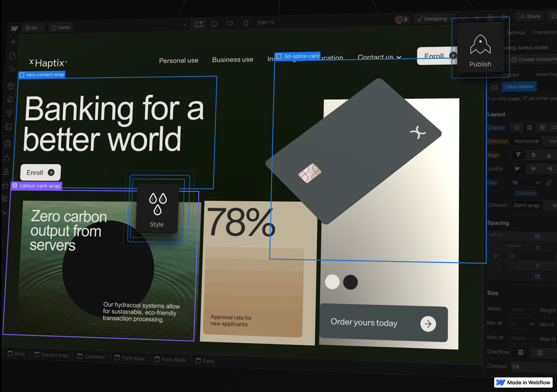Open the Navigator panel icon
The image size is (557, 392).
pos(12,69)
